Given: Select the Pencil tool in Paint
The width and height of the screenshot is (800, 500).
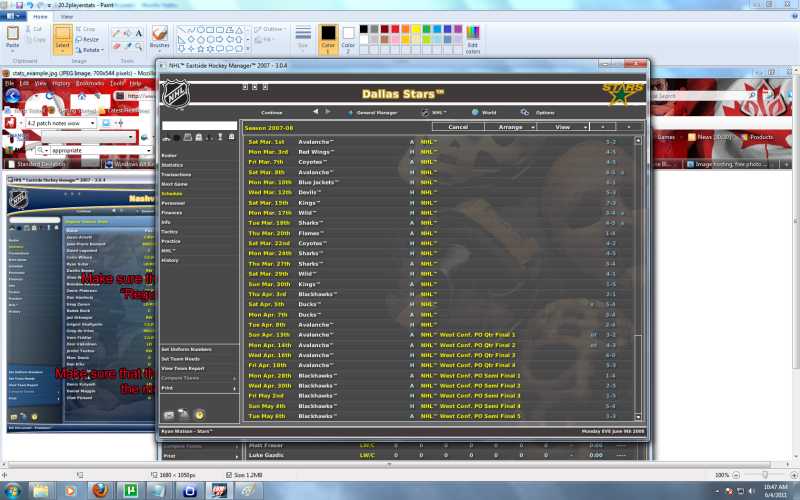Looking at the screenshot, I should (116, 33).
